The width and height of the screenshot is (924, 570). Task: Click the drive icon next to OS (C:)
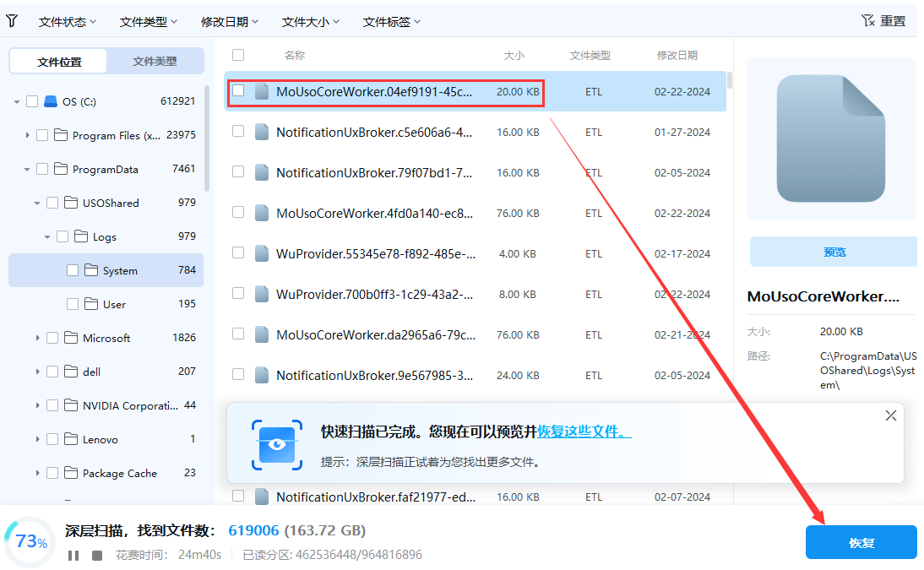(52, 100)
